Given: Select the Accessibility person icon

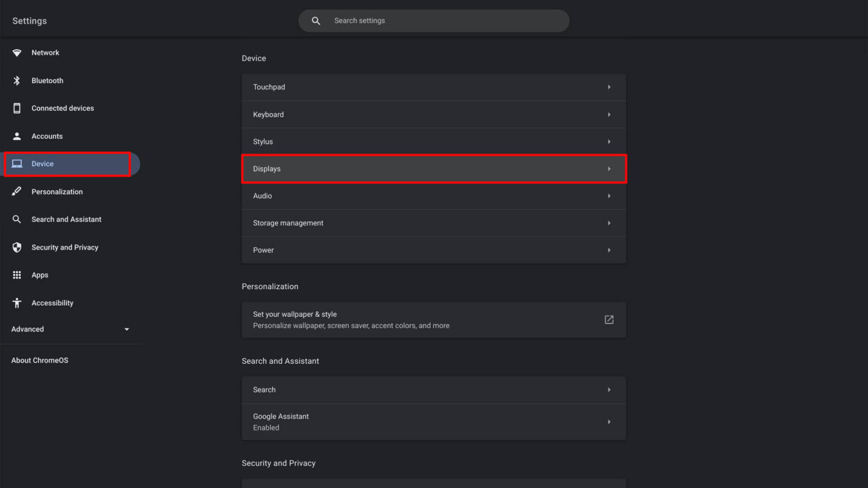Looking at the screenshot, I should pyautogui.click(x=17, y=303).
